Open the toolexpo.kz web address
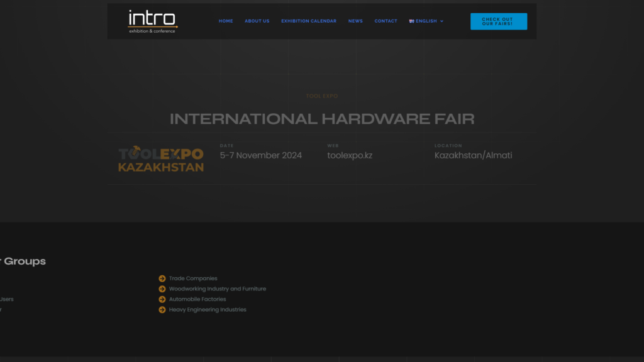The height and width of the screenshot is (362, 644). 350,156
